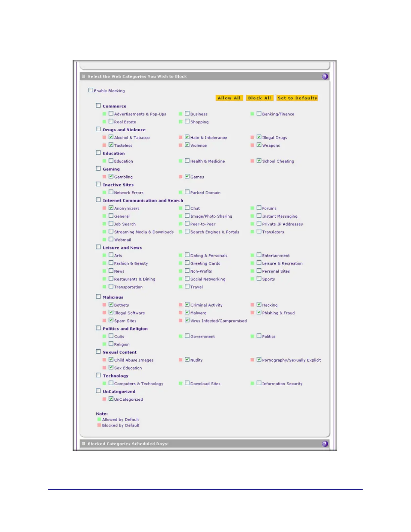Check Internet Communication and Search group checkbox

[98, 200]
